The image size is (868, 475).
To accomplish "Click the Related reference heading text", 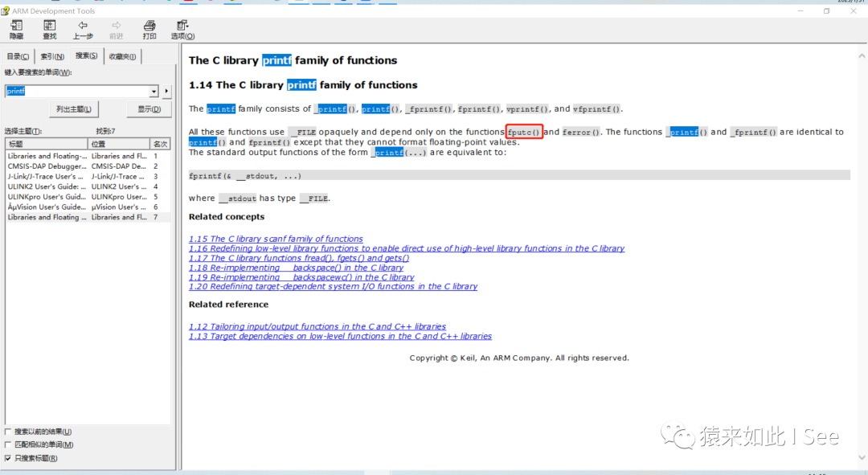I will (228, 305).
